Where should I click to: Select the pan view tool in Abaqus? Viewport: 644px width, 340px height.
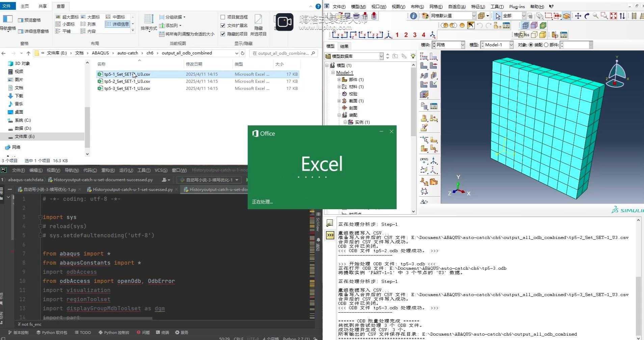click(578, 16)
